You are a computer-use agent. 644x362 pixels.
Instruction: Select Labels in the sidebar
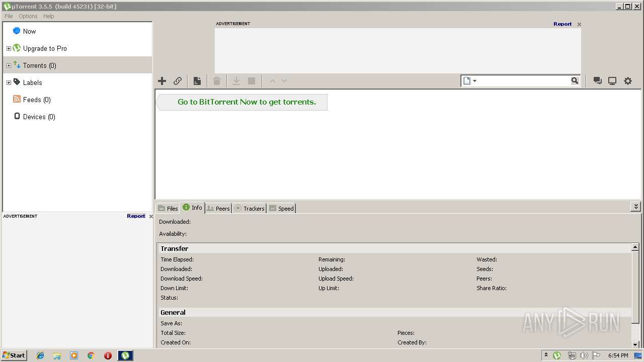coord(77,82)
